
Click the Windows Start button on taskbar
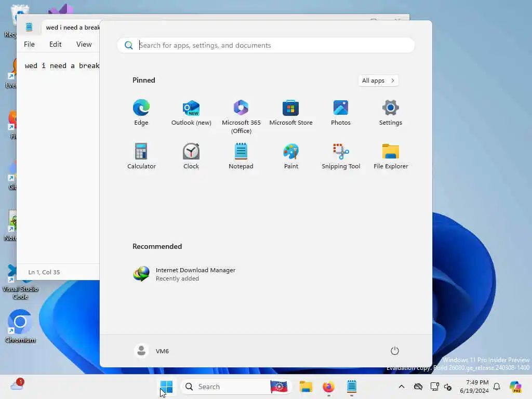[x=166, y=387]
